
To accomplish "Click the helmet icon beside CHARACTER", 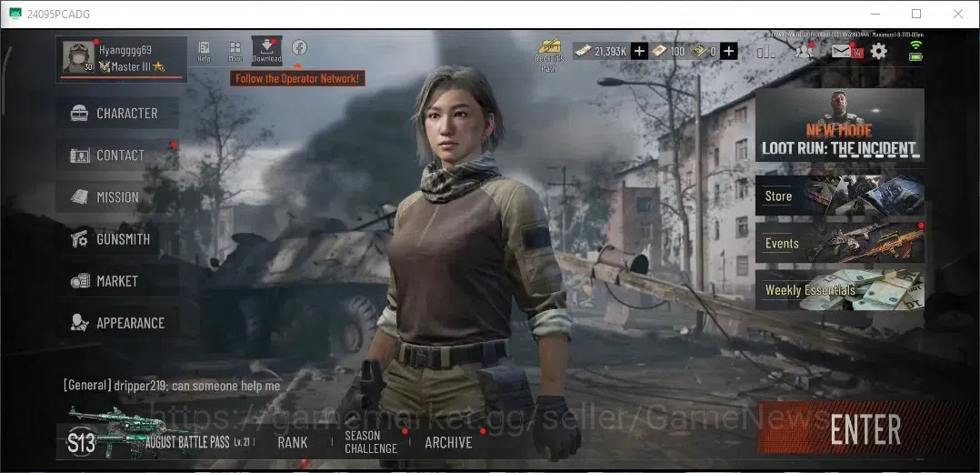I will pyautogui.click(x=79, y=113).
